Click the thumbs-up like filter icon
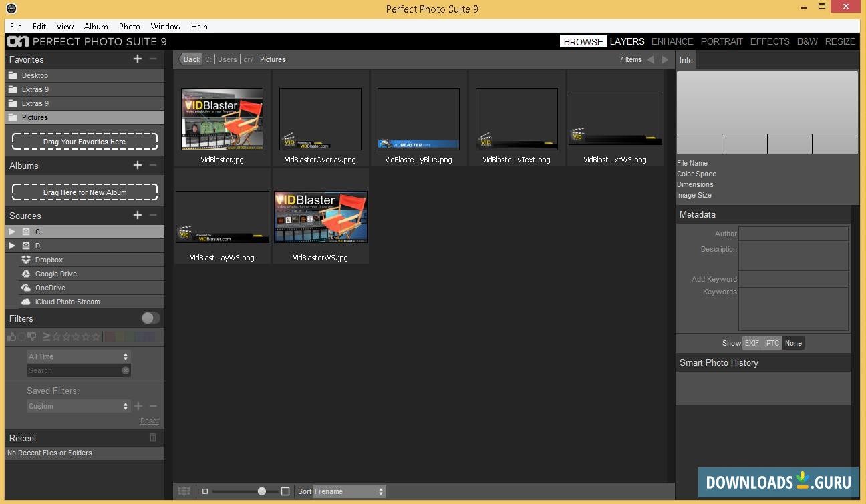Screen dimensions: 866x504 (12, 337)
